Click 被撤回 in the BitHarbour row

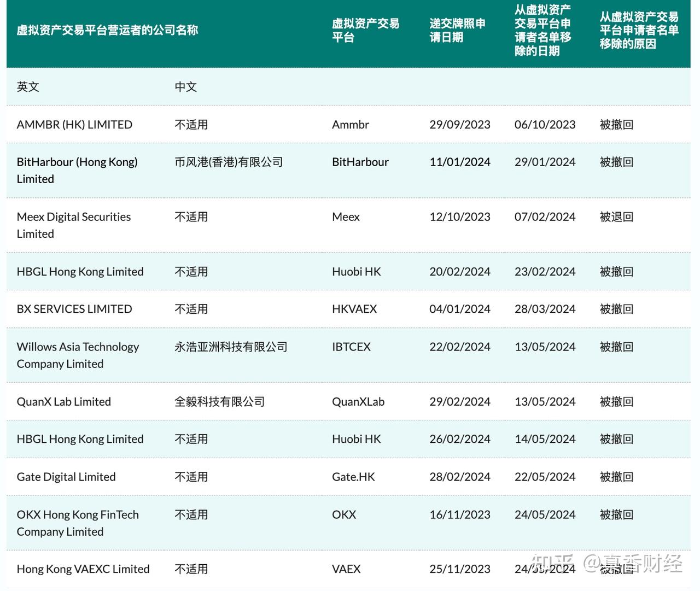[x=616, y=162]
